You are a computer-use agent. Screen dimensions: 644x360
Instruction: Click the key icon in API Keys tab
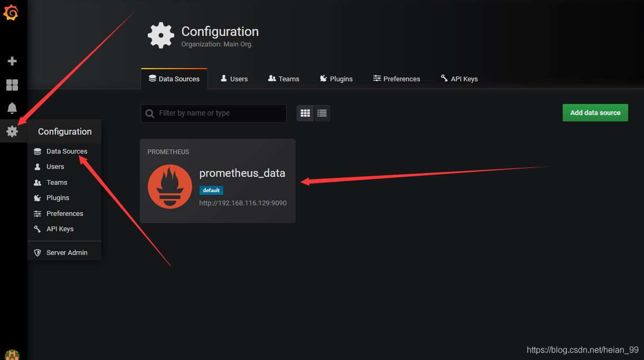(444, 78)
